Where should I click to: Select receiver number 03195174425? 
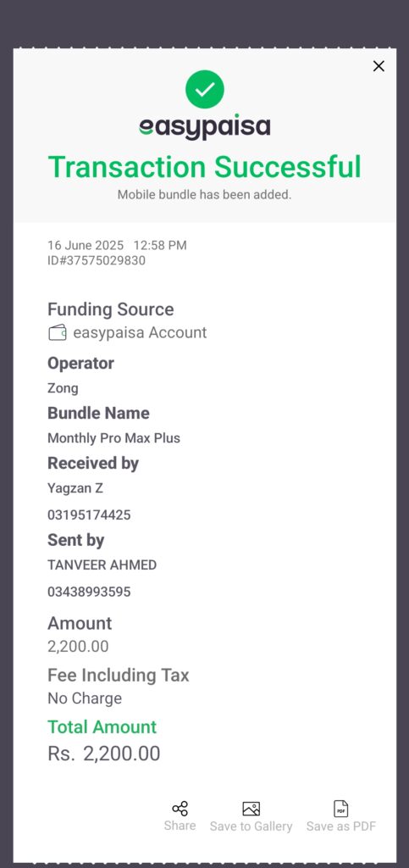click(x=89, y=515)
